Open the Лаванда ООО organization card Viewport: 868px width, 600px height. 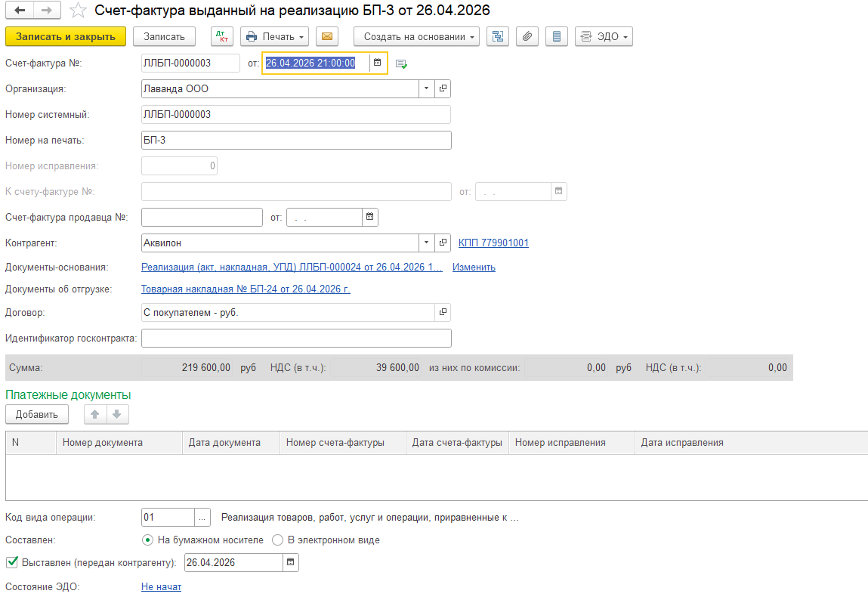443,88
